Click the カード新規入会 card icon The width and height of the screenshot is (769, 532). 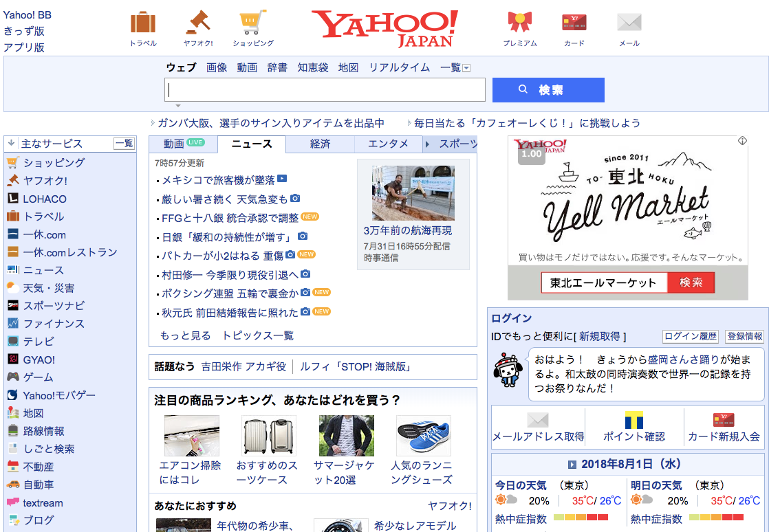(x=724, y=420)
